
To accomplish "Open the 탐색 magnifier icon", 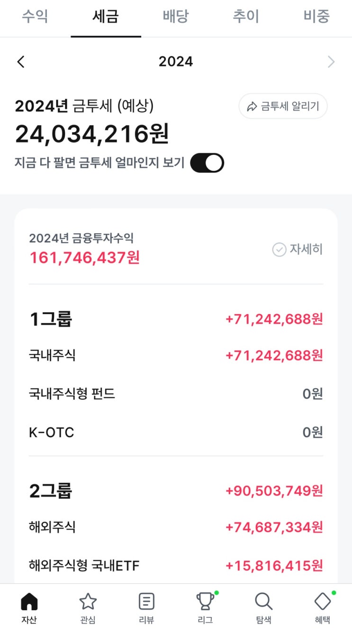I will 263,602.
